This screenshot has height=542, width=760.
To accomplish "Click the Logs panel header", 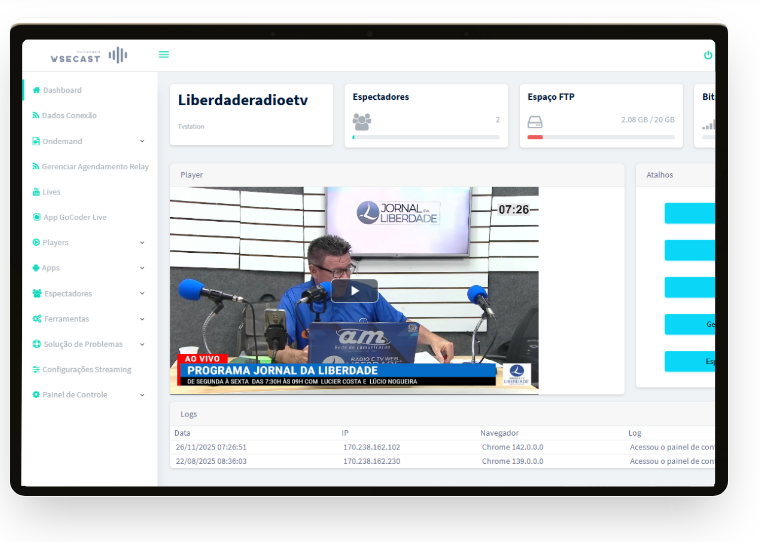I will [x=442, y=414].
